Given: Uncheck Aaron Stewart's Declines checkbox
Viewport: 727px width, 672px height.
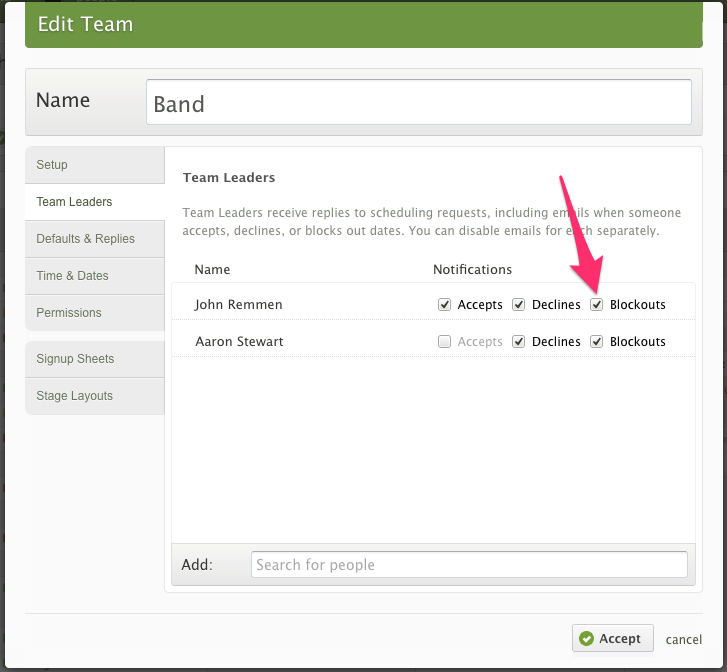Looking at the screenshot, I should pos(519,342).
